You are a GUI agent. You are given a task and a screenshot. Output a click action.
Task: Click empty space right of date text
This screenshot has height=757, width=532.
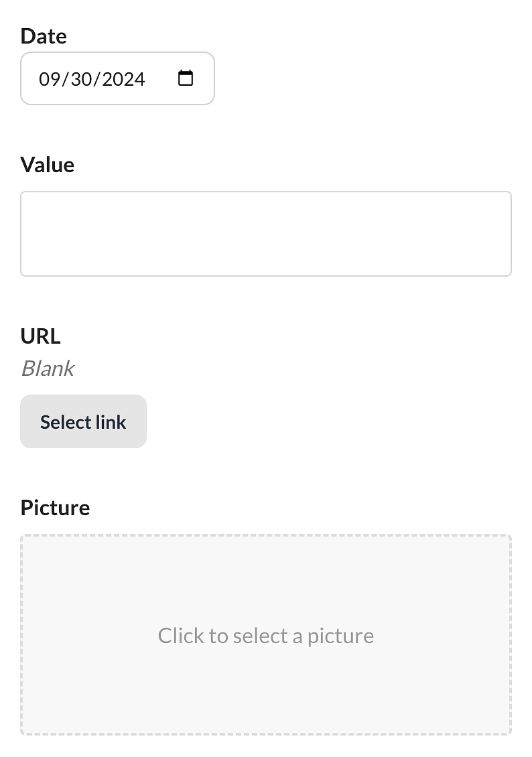click(x=161, y=78)
